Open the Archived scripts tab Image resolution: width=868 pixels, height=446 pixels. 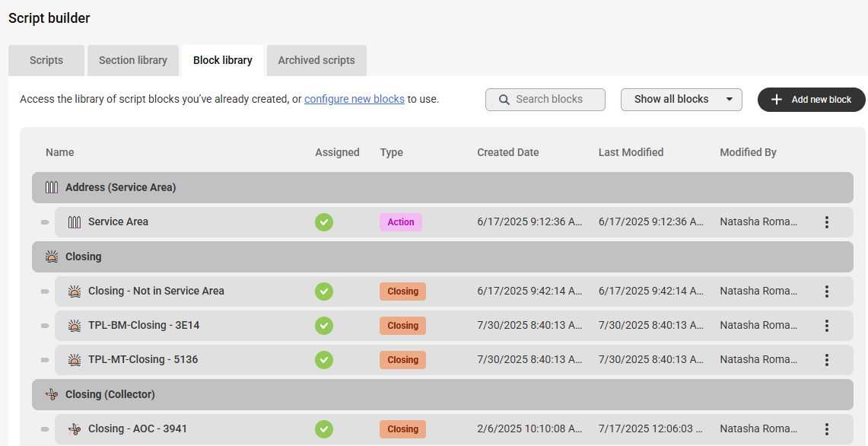coord(316,60)
